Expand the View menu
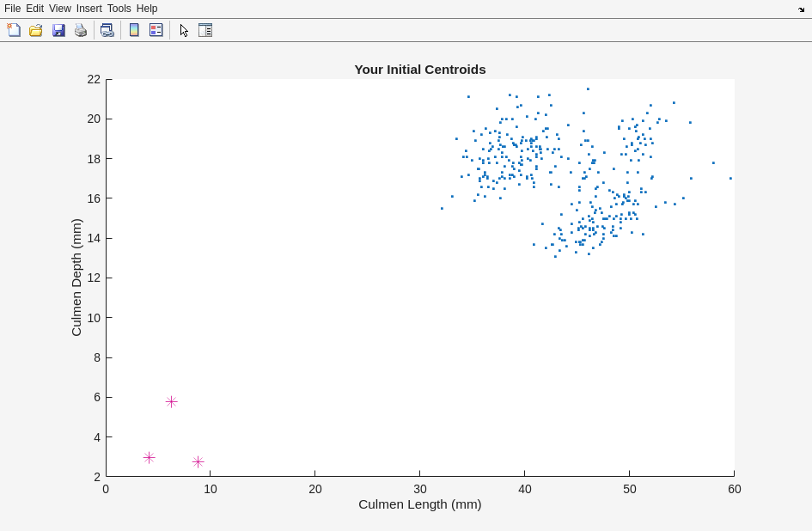Viewport: 812px width, 531px height. tap(60, 9)
